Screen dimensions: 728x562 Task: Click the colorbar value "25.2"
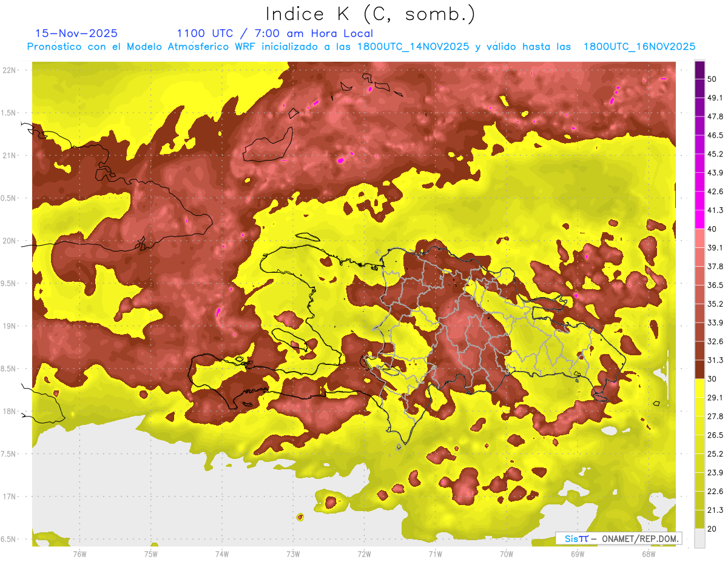tap(715, 454)
